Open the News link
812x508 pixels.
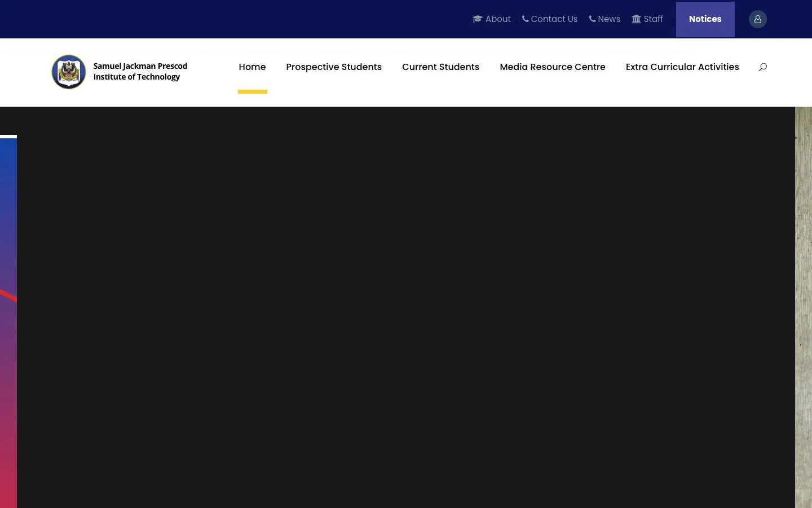click(x=609, y=19)
